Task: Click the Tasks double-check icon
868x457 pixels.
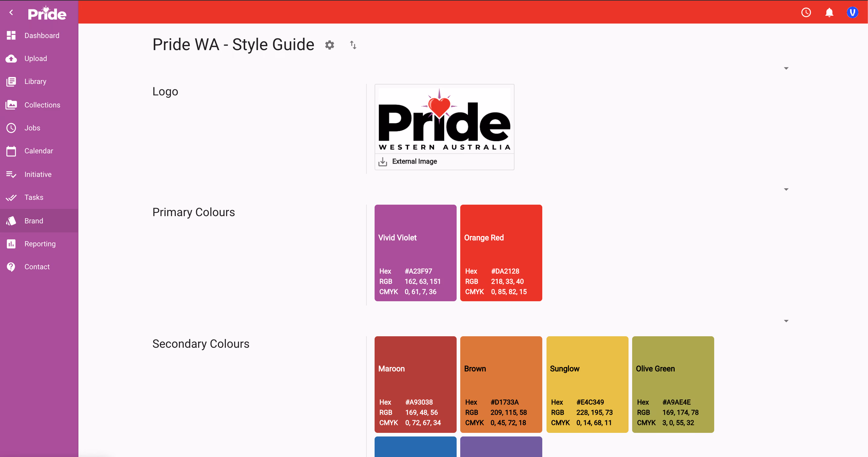Action: click(11, 197)
